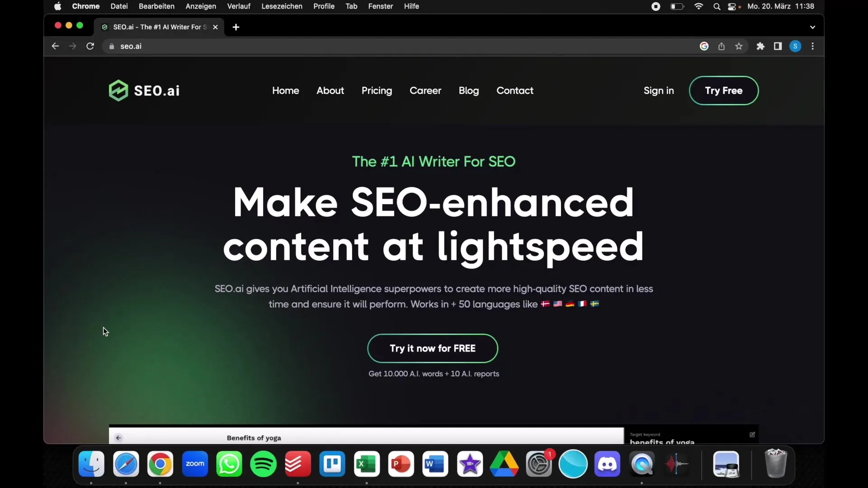Click the Sign in button
This screenshot has height=488, width=868.
pos(659,90)
